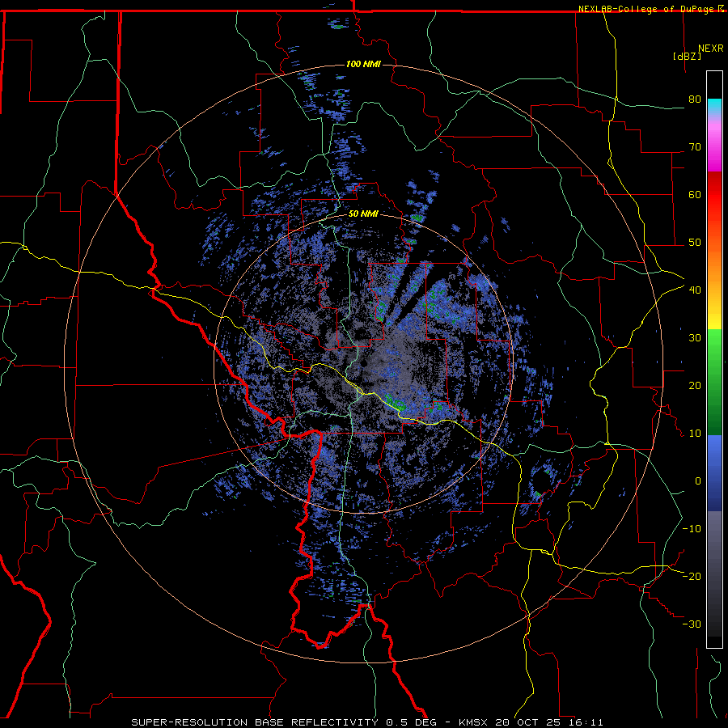Screen dimensions: 728x728
Task: Click the SUPER-RESOLUTION BASE REFLECTIVITY caption text
Action: 255,722
